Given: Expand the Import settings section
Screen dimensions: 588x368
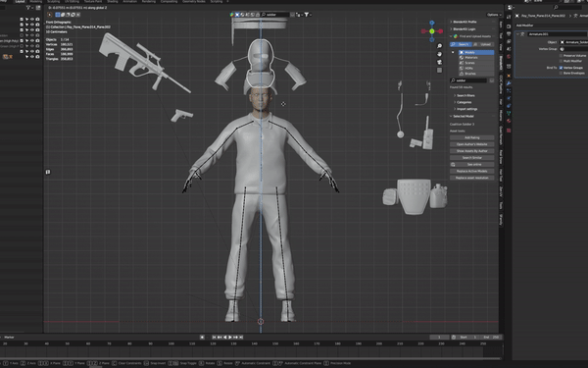Looking at the screenshot, I should [x=466, y=109].
